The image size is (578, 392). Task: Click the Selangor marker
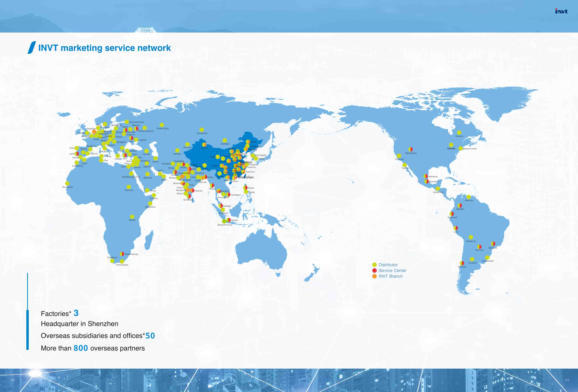pos(220,206)
